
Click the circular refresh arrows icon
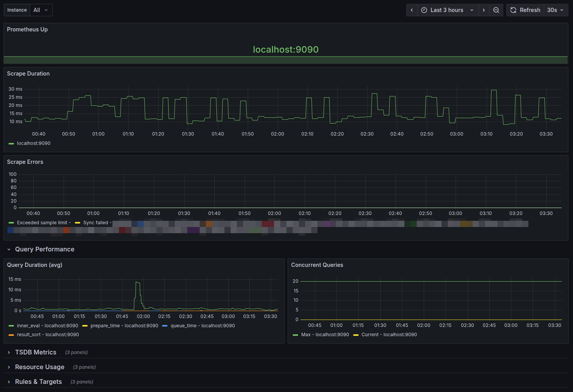click(x=513, y=10)
